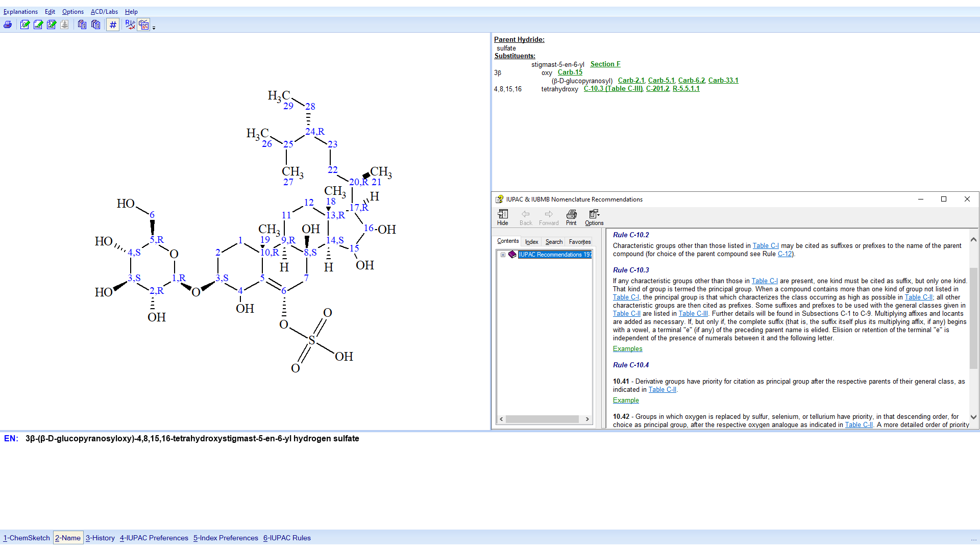980x551 pixels.
Task: Click the copy-structure-and-name toolbar icon
Action: pos(95,24)
